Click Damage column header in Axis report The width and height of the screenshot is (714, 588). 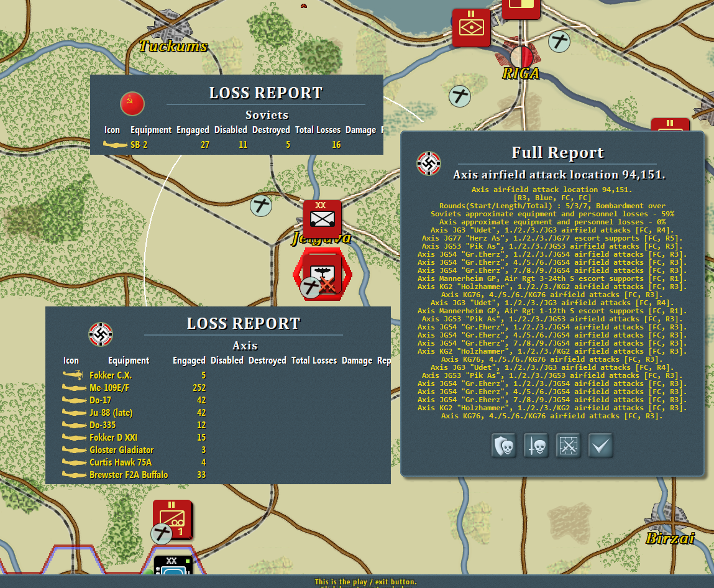(357, 361)
